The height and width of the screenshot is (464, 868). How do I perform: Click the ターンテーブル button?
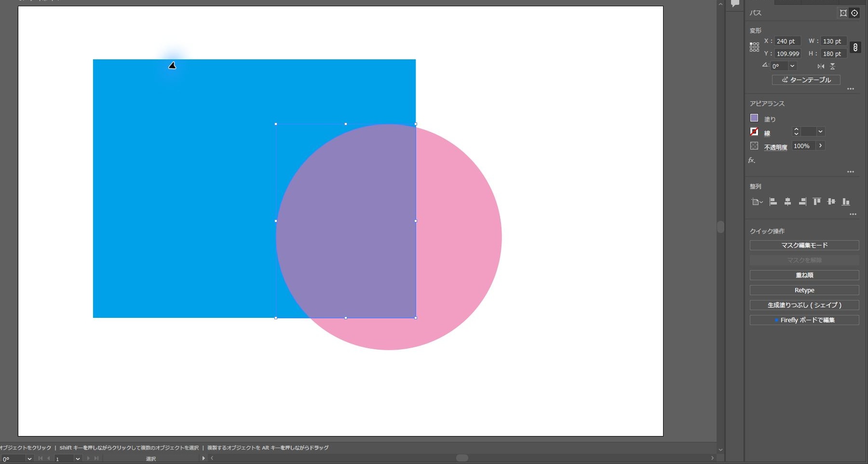click(x=806, y=80)
